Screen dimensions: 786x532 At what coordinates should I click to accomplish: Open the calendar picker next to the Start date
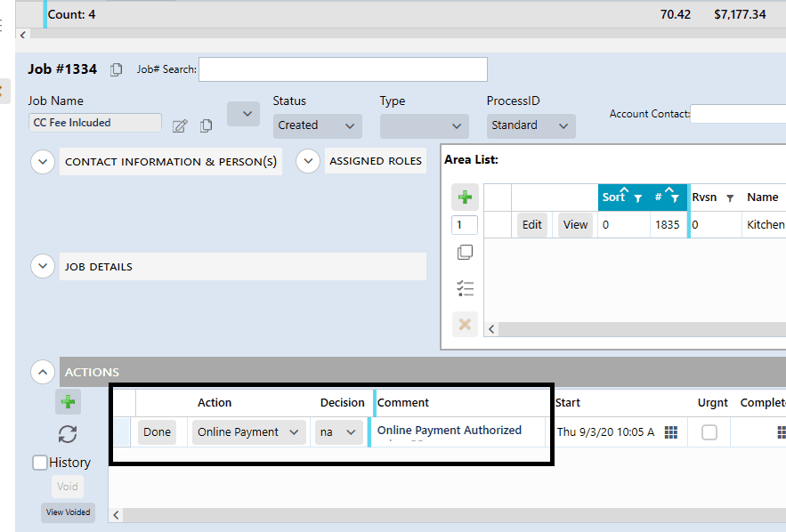pyautogui.click(x=670, y=431)
